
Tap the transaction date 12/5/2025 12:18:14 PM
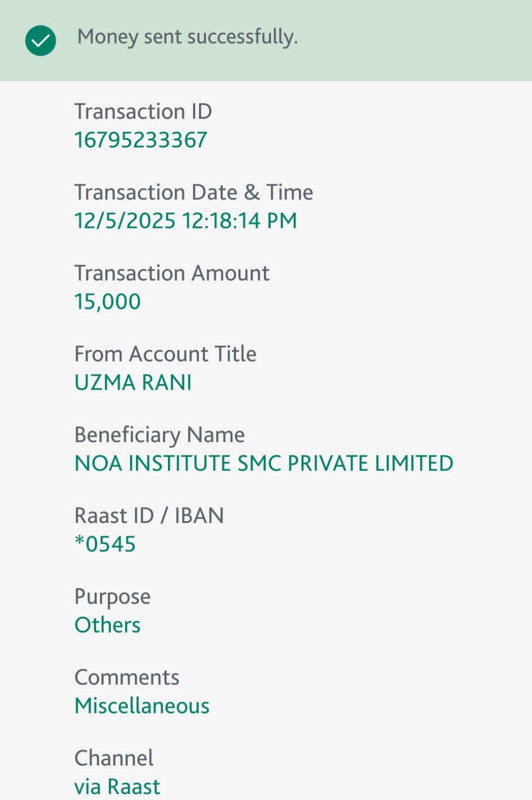click(185, 221)
